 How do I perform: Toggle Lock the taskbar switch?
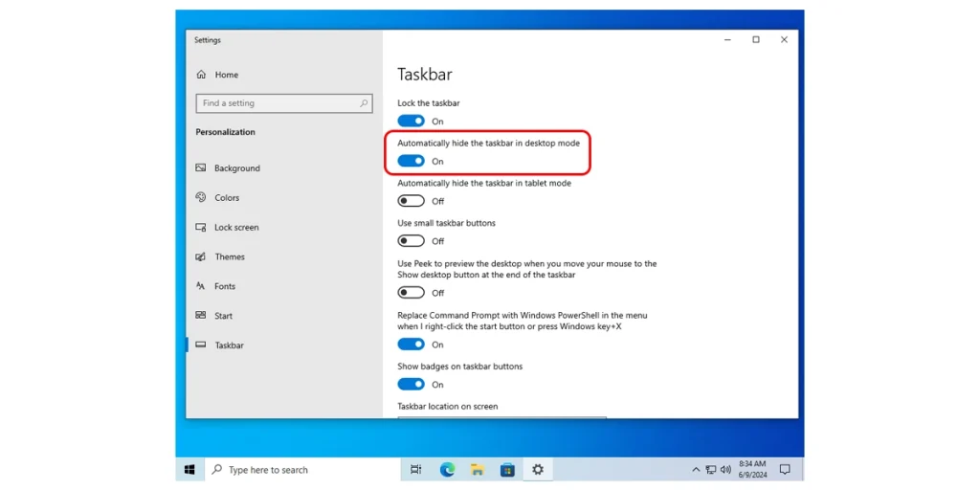pos(412,122)
